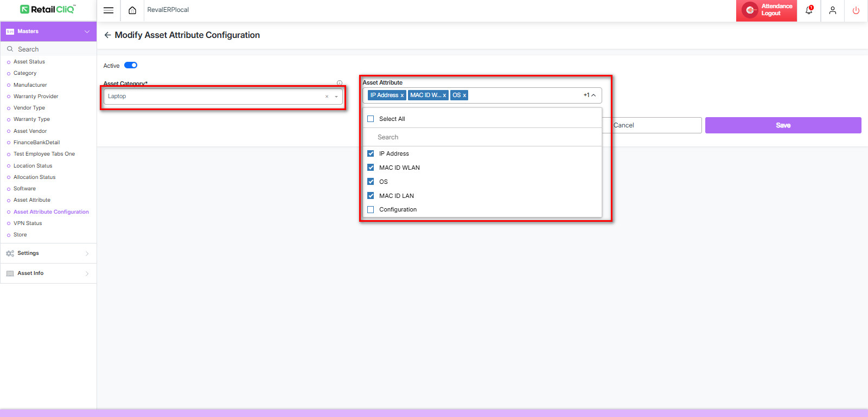Open the notifications bell

tap(809, 10)
